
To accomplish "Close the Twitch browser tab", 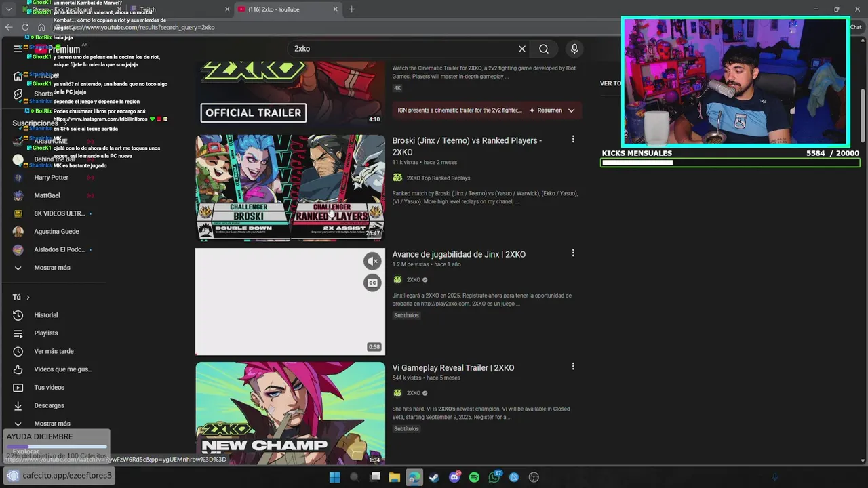I will [227, 9].
